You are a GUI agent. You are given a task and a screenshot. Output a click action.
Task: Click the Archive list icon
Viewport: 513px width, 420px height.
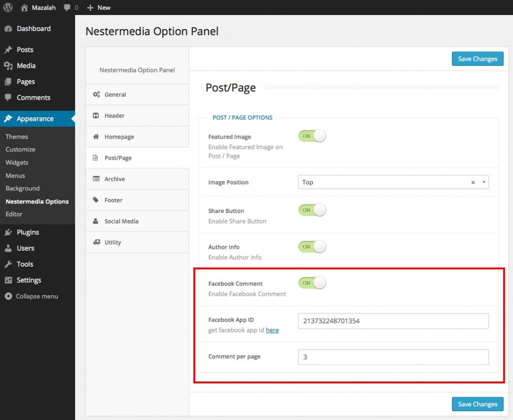coord(96,179)
